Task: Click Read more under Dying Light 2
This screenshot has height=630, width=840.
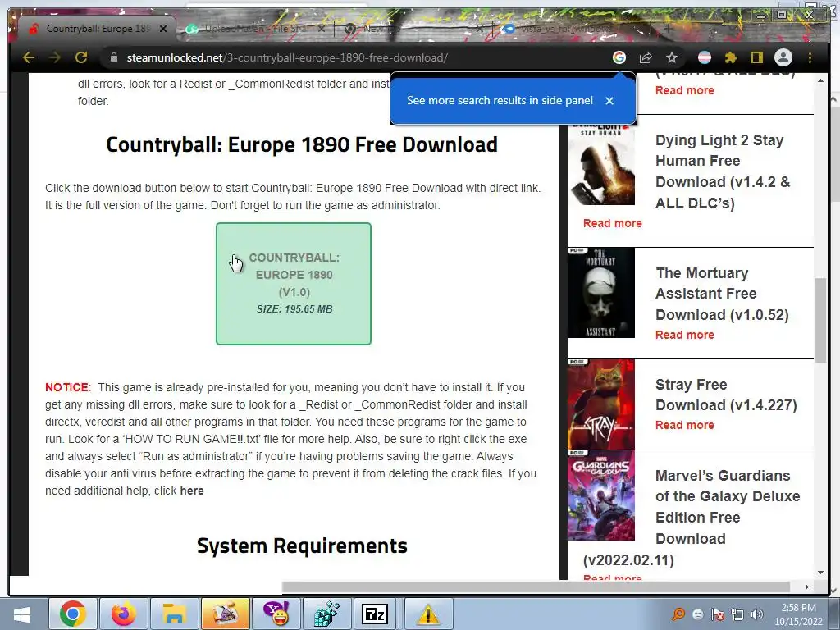Action: 612,223
